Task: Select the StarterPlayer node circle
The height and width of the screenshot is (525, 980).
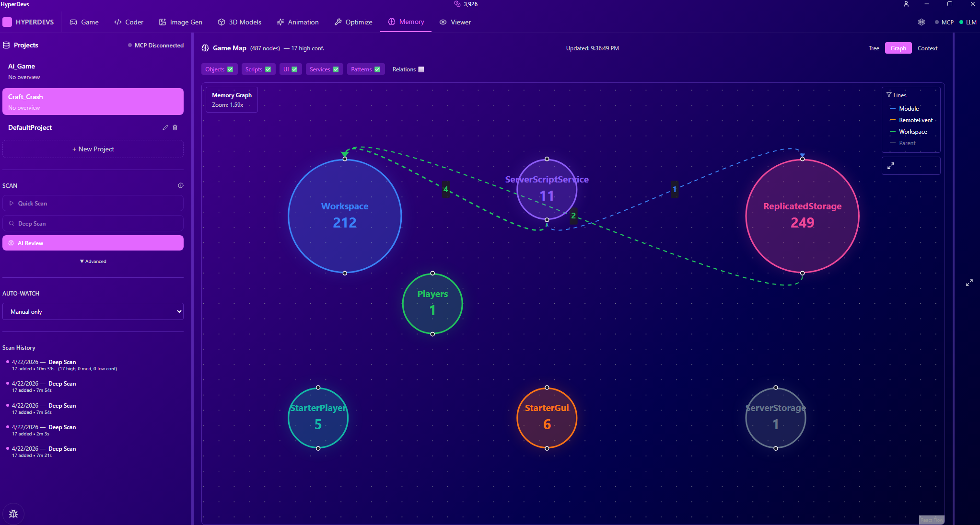Action: 318,418
